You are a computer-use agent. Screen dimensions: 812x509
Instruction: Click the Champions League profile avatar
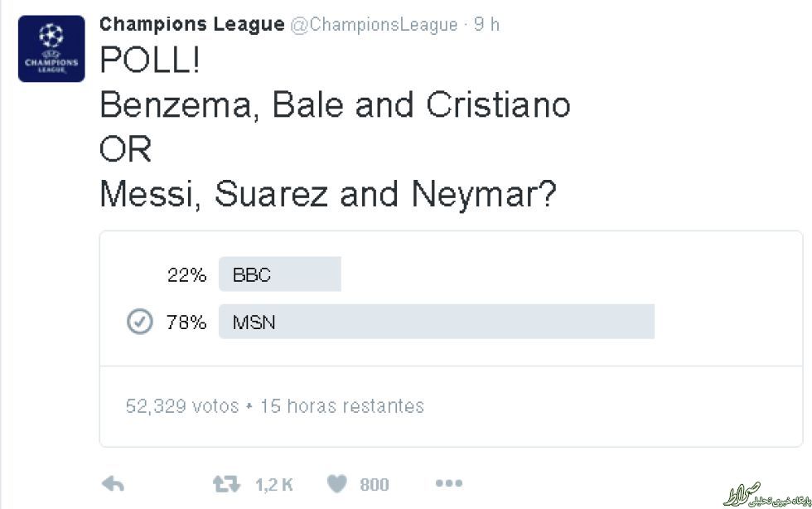coord(51,48)
